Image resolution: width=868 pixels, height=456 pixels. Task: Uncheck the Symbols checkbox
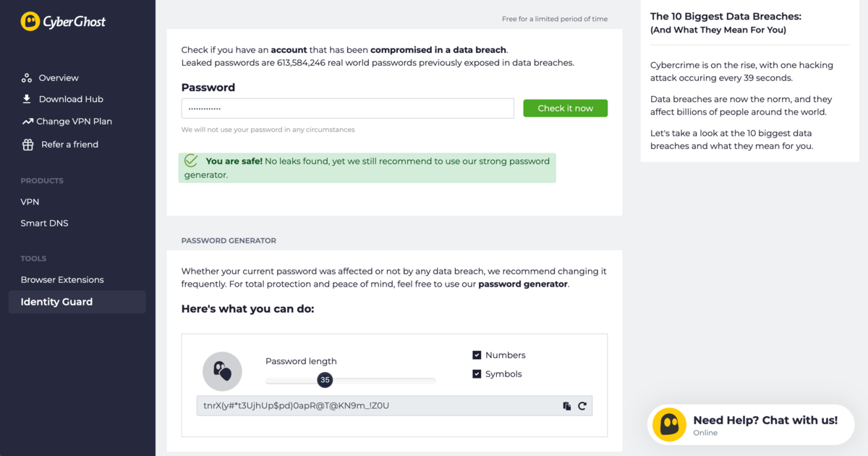477,374
